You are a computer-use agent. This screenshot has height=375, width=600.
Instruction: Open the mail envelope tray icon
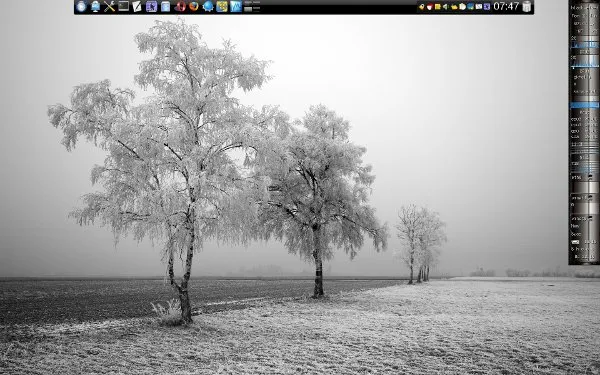coord(479,7)
